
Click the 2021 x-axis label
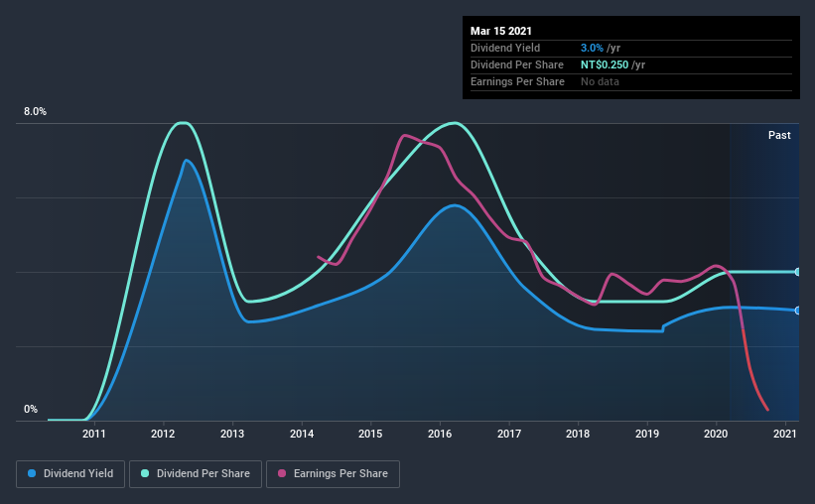785,434
